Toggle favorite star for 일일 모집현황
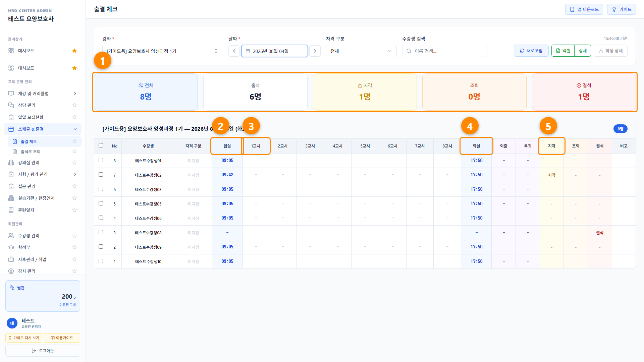Screen dimensions: 644x362 tap(74, 117)
